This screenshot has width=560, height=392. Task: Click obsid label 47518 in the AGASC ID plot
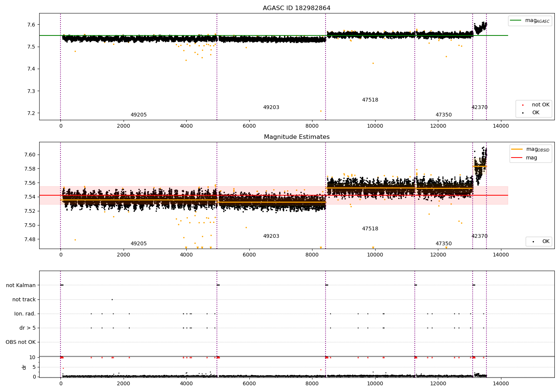(x=370, y=100)
